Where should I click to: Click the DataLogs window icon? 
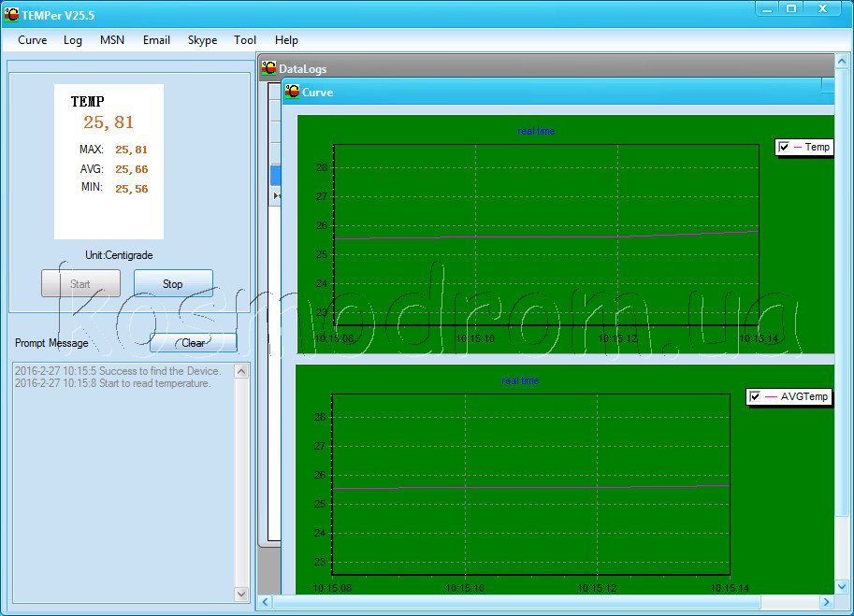pos(269,68)
